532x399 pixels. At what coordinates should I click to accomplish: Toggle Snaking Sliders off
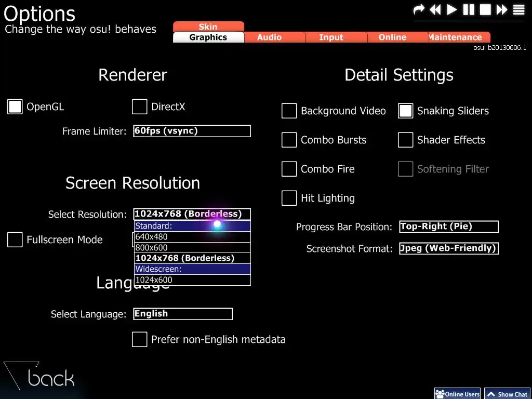405,111
